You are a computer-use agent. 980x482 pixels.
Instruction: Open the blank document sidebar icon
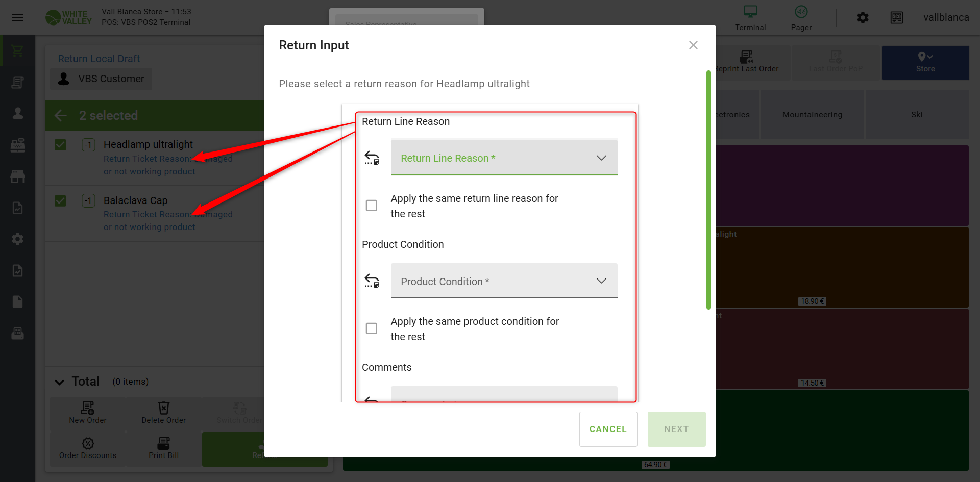tap(17, 301)
